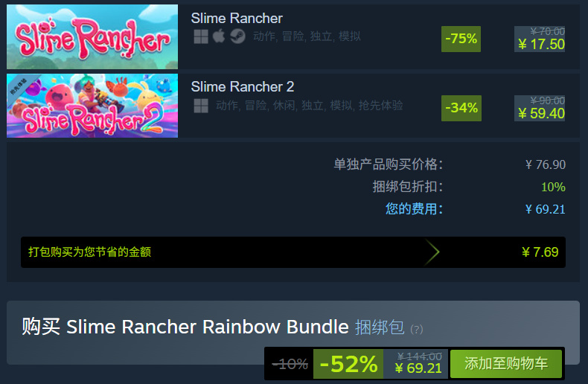Open the Slime Rancher game thumbnail
This screenshot has height=384, width=588.
[92, 36]
